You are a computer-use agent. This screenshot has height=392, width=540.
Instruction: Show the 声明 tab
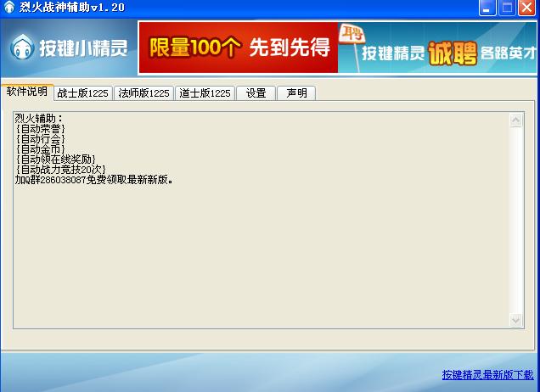(296, 93)
